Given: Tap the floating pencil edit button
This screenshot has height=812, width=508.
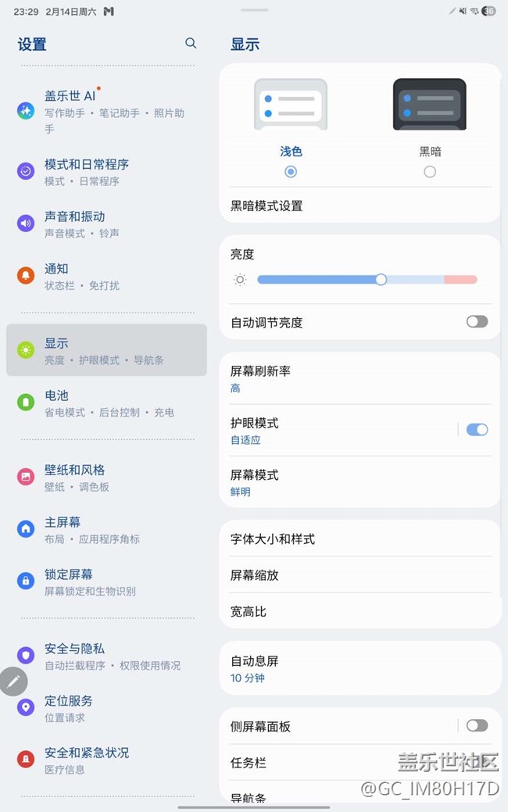Looking at the screenshot, I should [x=13, y=681].
